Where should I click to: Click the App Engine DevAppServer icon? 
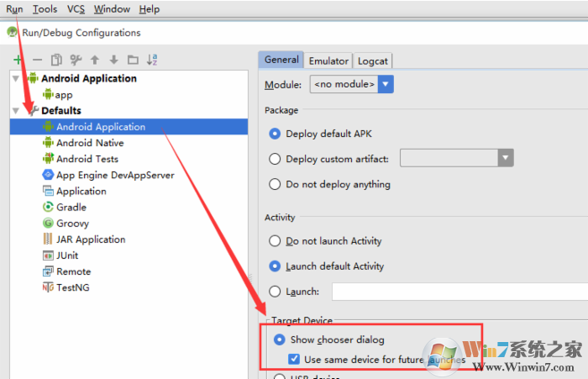48,175
